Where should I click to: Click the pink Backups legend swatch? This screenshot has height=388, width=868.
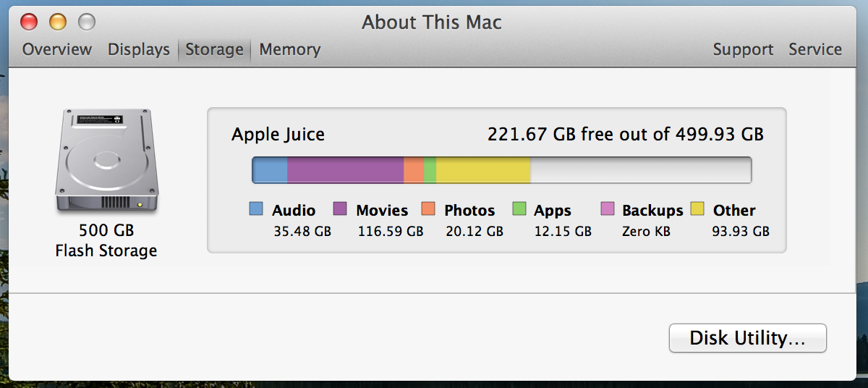coord(608,209)
